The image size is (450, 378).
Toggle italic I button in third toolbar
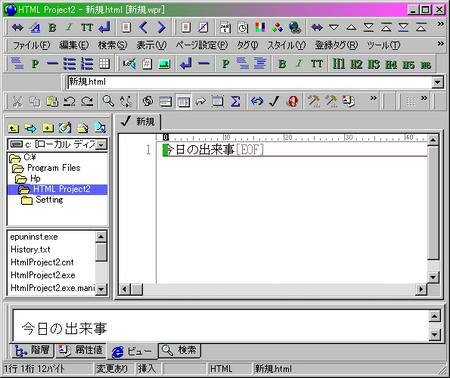click(x=299, y=63)
